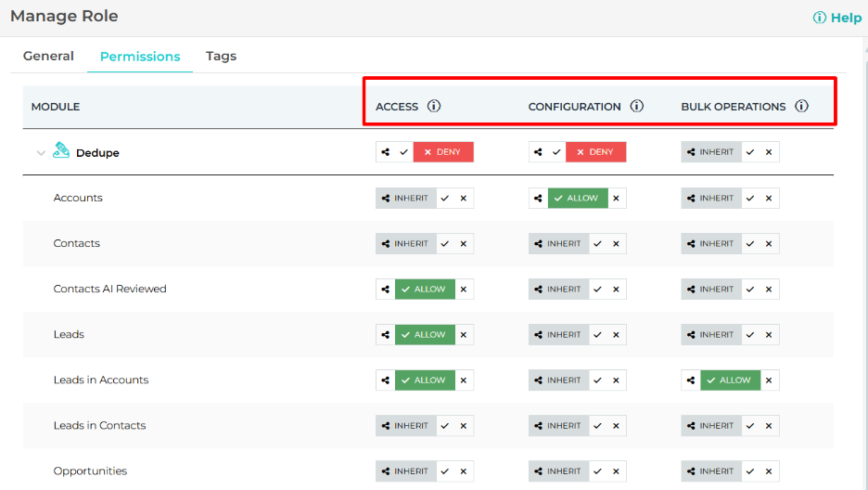
Task: Deny Configuration for Leads in Contacts
Action: 617,425
